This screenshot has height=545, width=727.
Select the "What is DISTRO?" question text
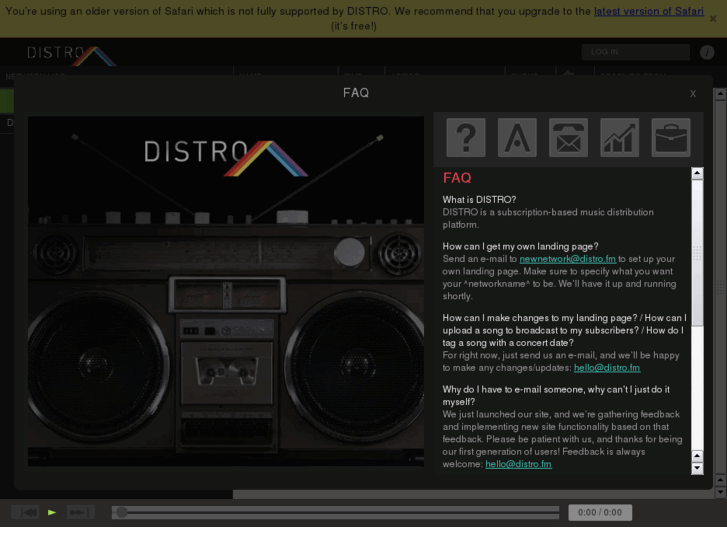479,199
